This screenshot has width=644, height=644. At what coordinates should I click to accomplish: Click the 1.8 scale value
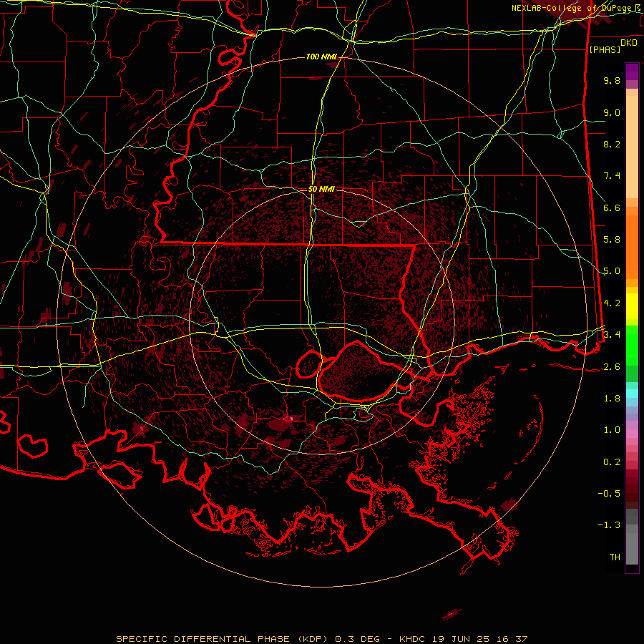pos(612,399)
